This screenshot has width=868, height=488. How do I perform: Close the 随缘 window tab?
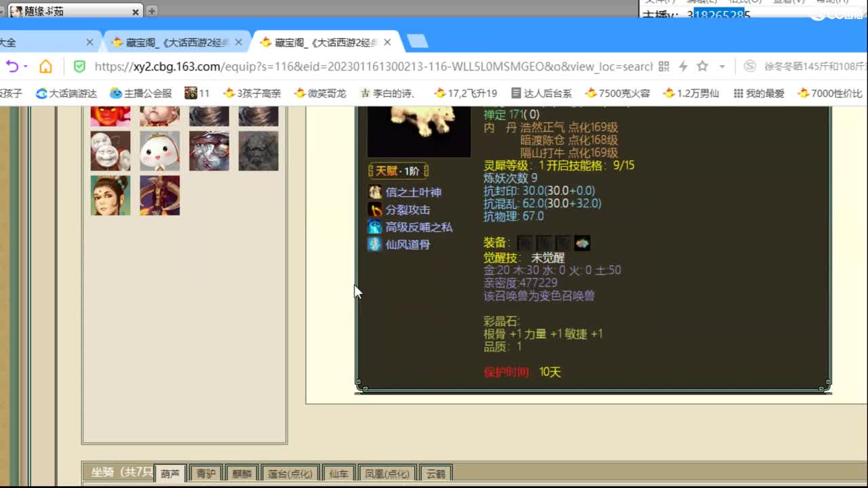coord(135,12)
